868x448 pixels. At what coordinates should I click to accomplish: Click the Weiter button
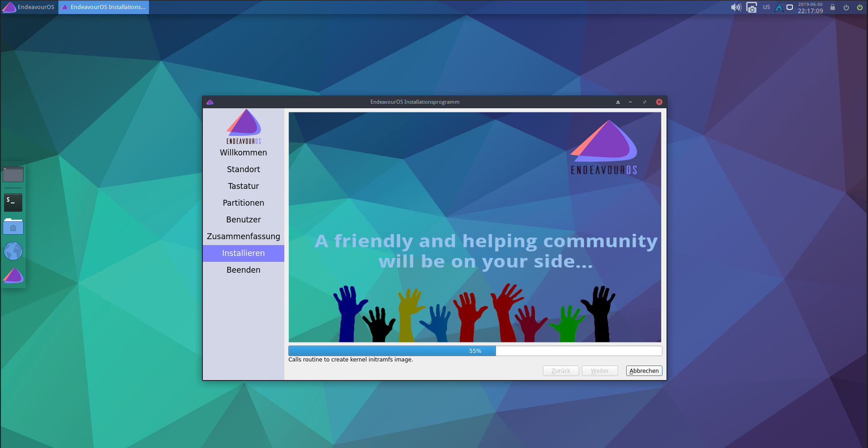(x=600, y=371)
